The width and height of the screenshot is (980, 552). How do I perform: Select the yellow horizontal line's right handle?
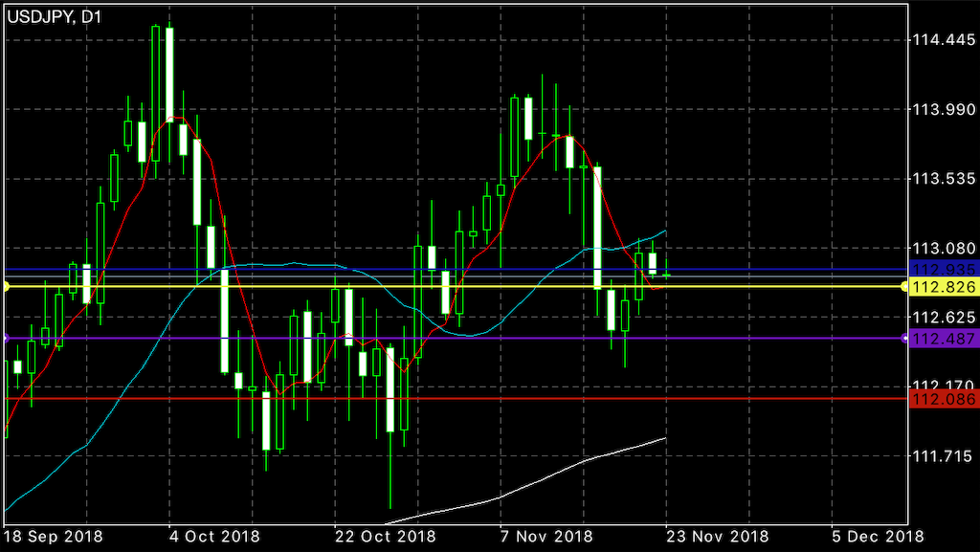coord(905,287)
